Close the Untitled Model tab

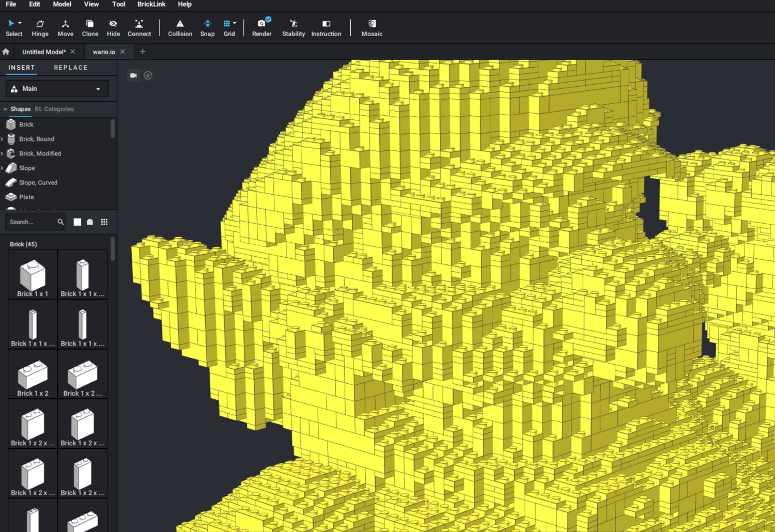click(x=73, y=52)
